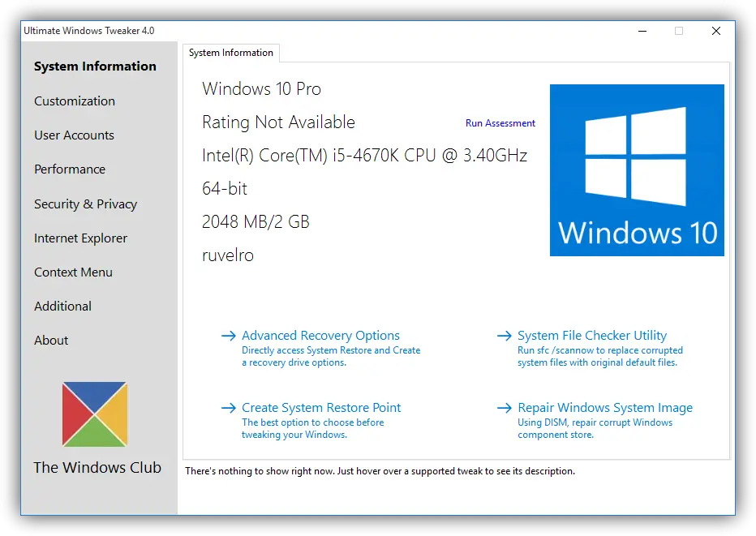Select the System Information tab
The image size is (756, 536).
pyautogui.click(x=231, y=53)
